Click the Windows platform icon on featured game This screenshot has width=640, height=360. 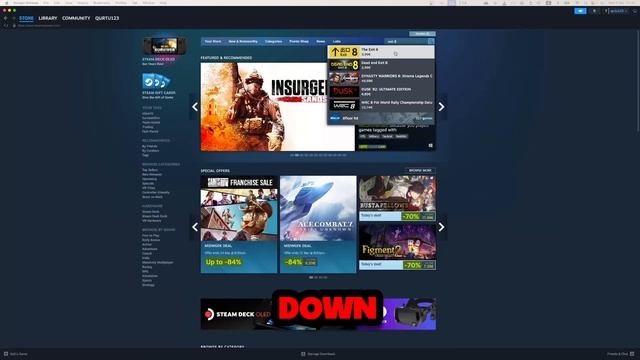click(x=431, y=146)
